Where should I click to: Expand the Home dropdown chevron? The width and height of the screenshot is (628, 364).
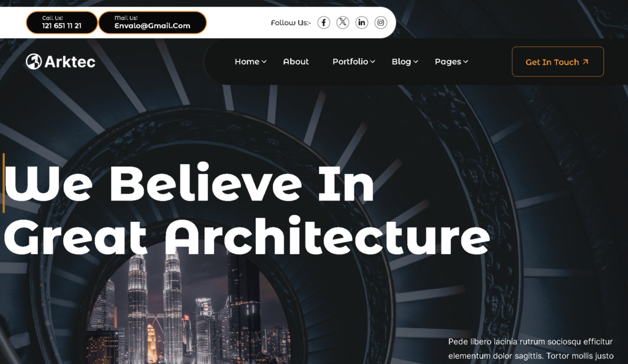264,62
